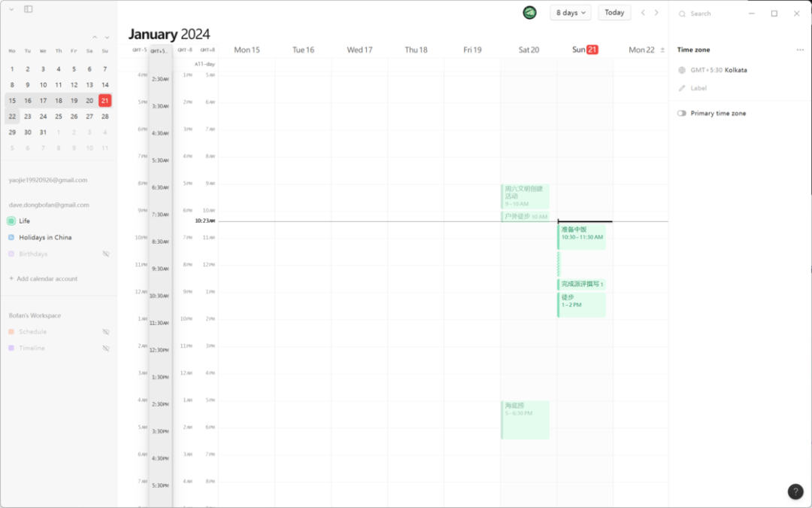Viewport: 812px width, 508px height.
Task: Select date 31 in the mini calendar
Action: pyautogui.click(x=43, y=132)
